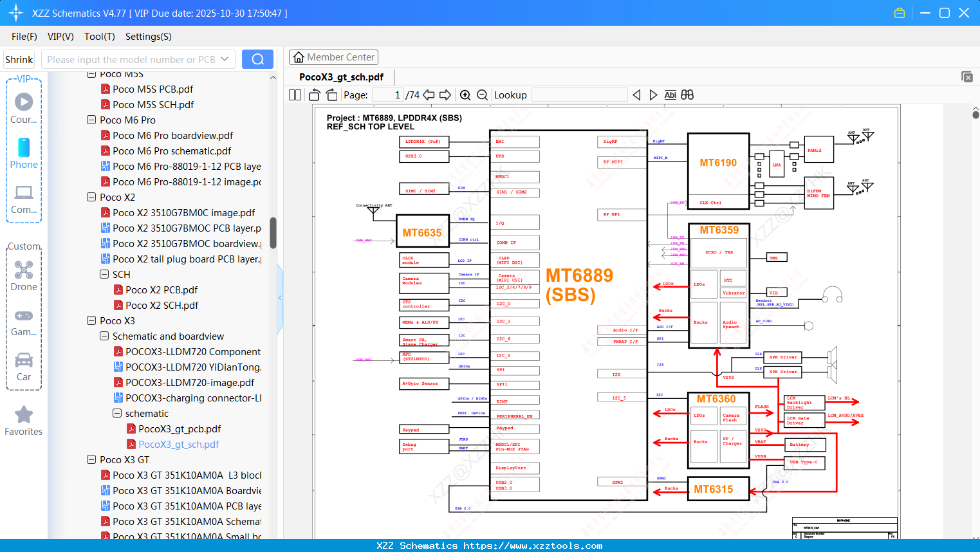Click the Lookup text input field
The width and height of the screenshot is (980, 552).
(579, 95)
